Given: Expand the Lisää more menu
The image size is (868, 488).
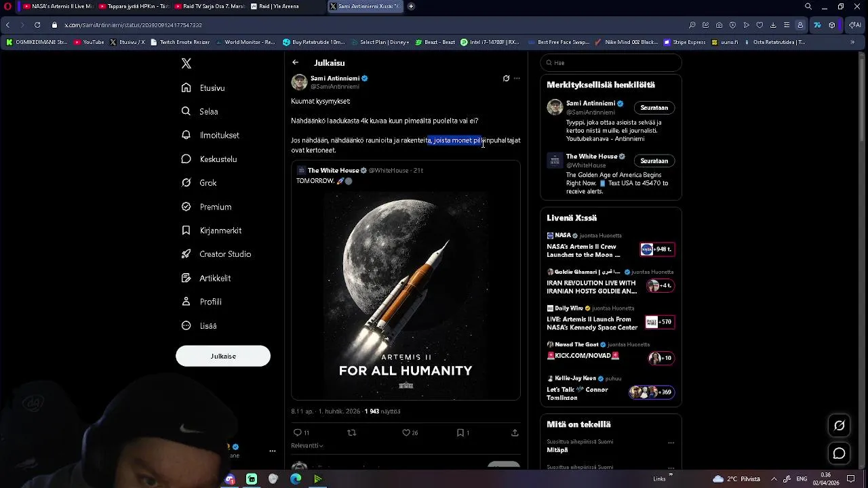Looking at the screenshot, I should [x=199, y=326].
